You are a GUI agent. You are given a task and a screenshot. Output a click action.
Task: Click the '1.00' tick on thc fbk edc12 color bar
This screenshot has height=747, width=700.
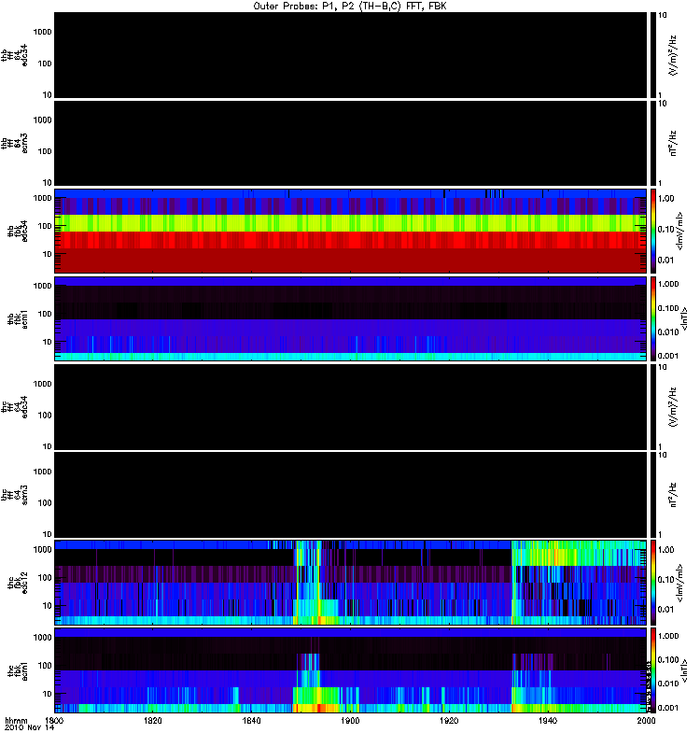(x=665, y=550)
